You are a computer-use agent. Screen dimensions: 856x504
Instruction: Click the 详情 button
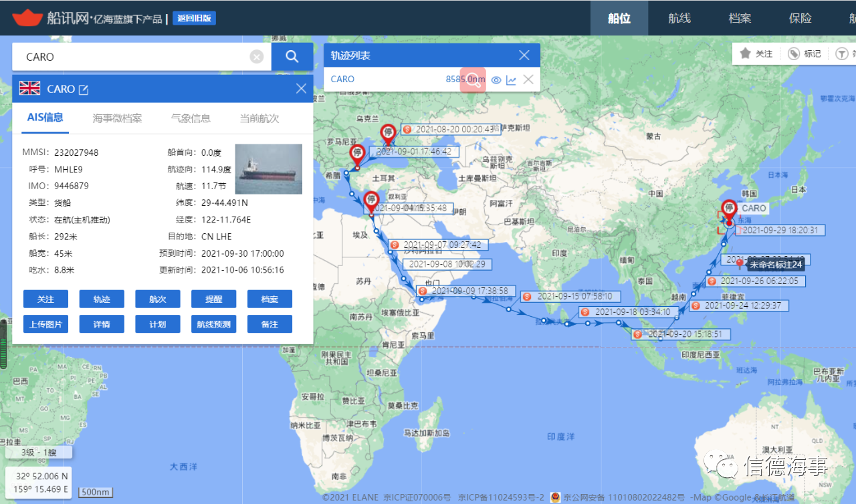pos(102,324)
